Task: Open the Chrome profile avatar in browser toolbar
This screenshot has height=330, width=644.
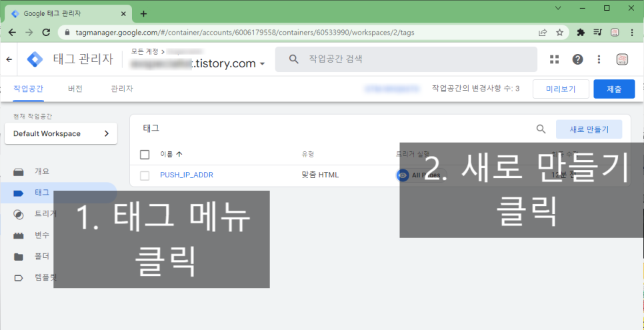Action: [615, 33]
